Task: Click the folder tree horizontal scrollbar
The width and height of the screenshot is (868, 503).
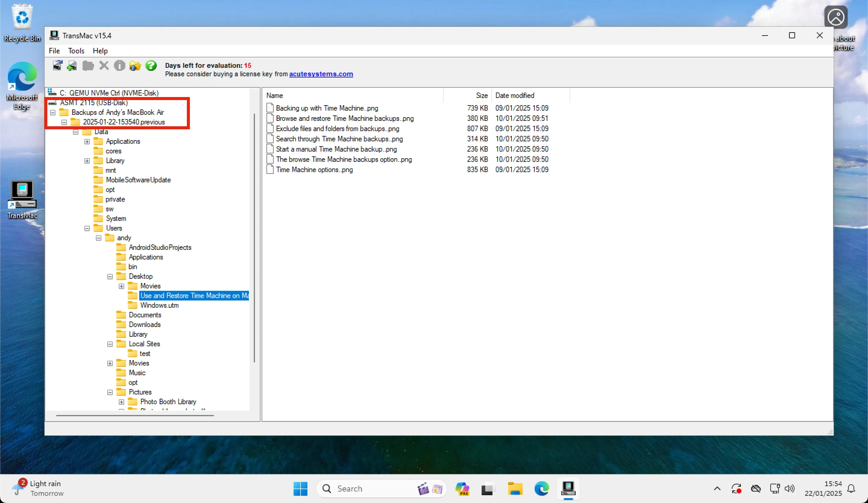Action: (x=135, y=415)
